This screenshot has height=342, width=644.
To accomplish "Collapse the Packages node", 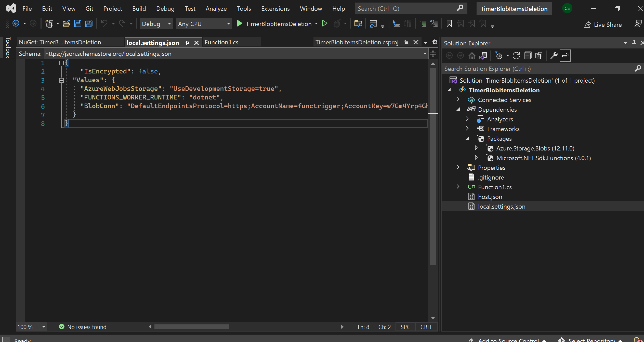I will [x=467, y=138].
